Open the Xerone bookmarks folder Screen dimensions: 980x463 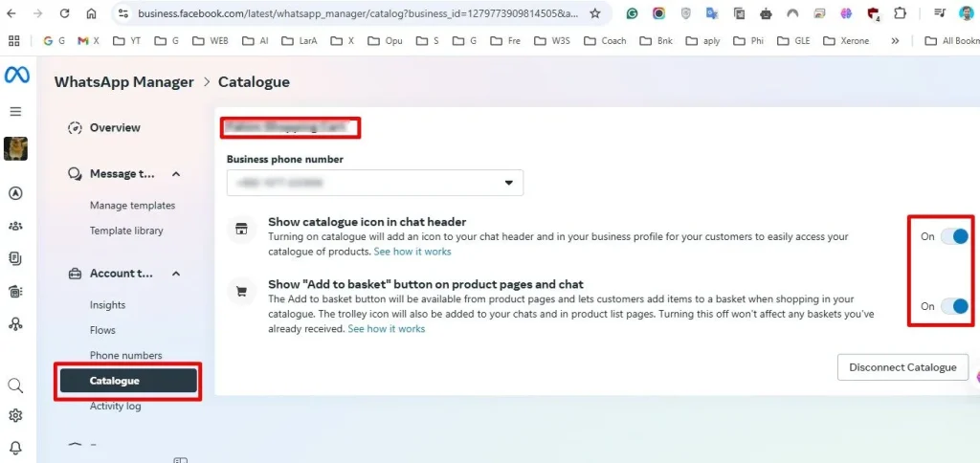(x=846, y=40)
